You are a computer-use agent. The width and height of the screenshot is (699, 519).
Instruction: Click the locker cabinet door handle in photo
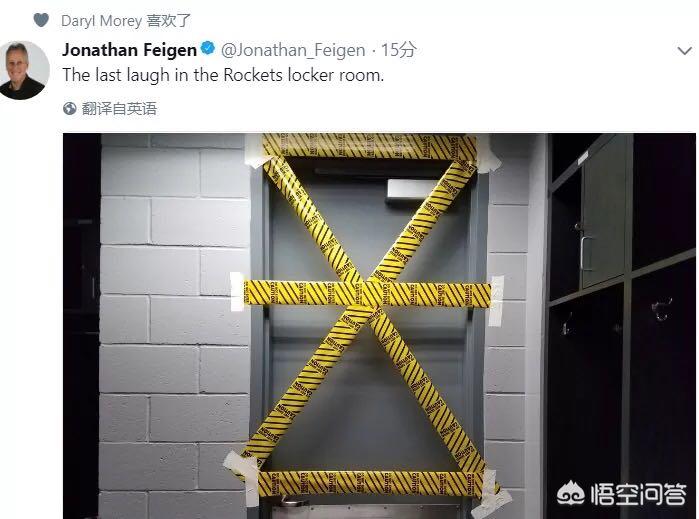pos(586,252)
